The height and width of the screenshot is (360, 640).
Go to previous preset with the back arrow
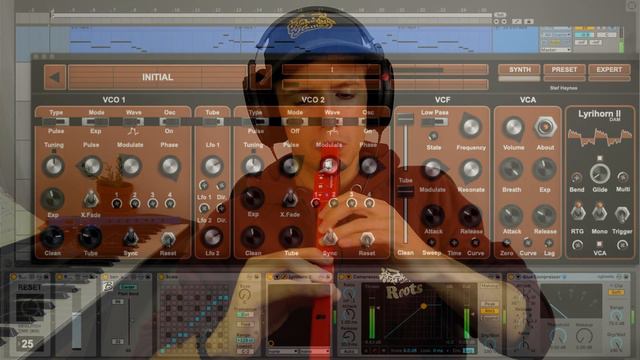[55, 77]
